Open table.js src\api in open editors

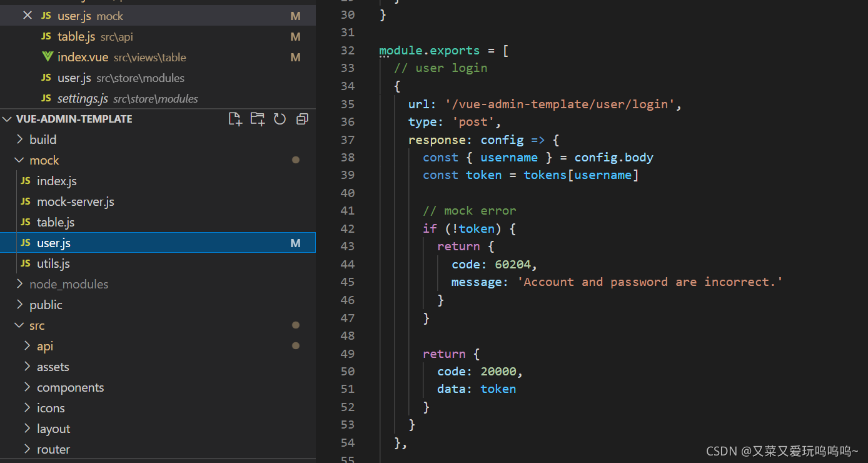point(158,37)
